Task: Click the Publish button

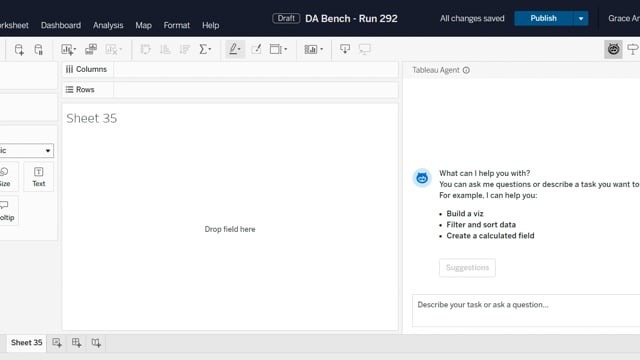Action: coord(543,18)
